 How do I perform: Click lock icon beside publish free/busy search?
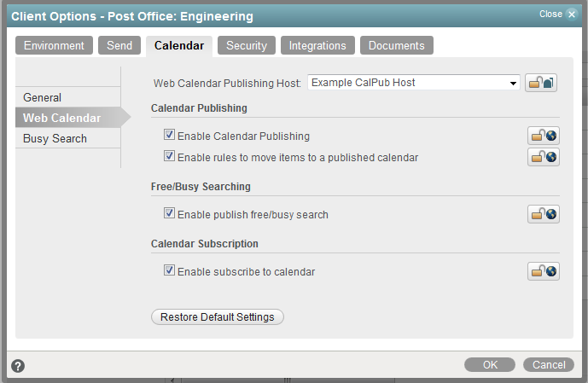point(543,214)
